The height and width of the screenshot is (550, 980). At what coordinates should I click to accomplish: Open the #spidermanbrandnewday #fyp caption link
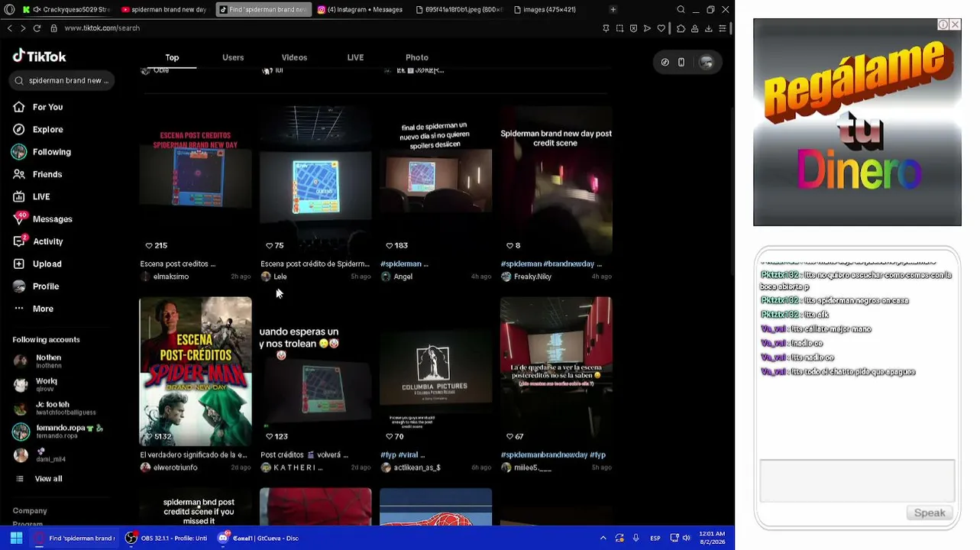[555, 455]
